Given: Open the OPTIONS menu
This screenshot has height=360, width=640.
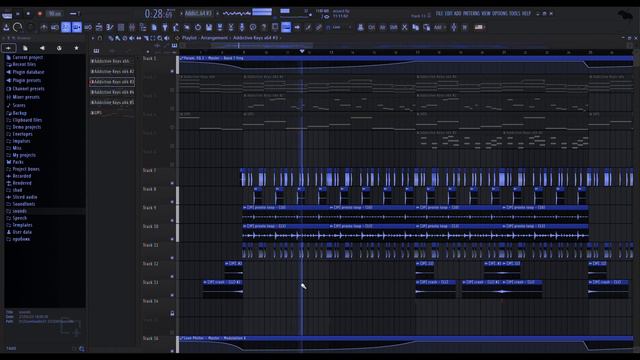Looking at the screenshot, I should tap(500, 13).
